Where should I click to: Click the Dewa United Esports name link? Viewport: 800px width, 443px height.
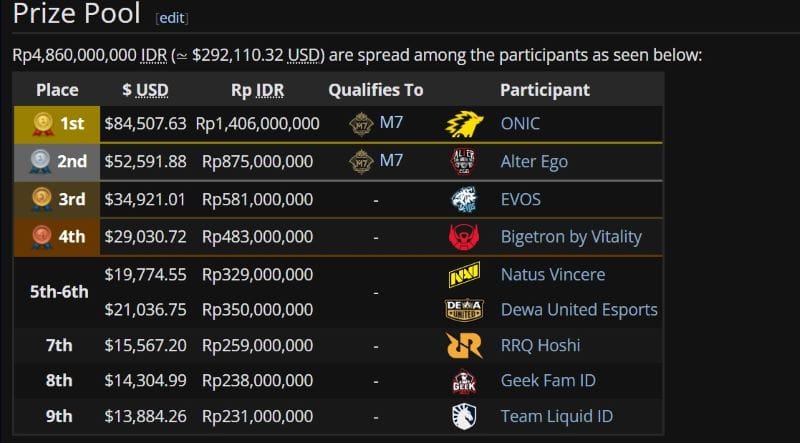pyautogui.click(x=579, y=310)
